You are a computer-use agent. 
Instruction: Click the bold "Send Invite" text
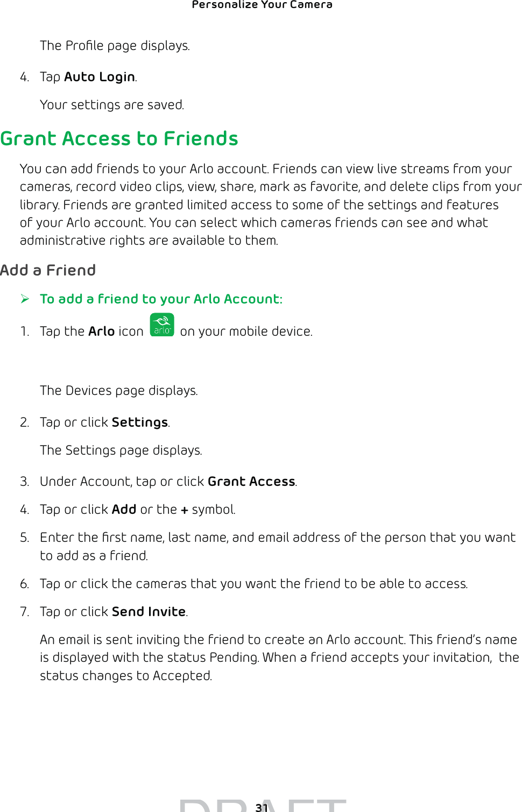(149, 612)
